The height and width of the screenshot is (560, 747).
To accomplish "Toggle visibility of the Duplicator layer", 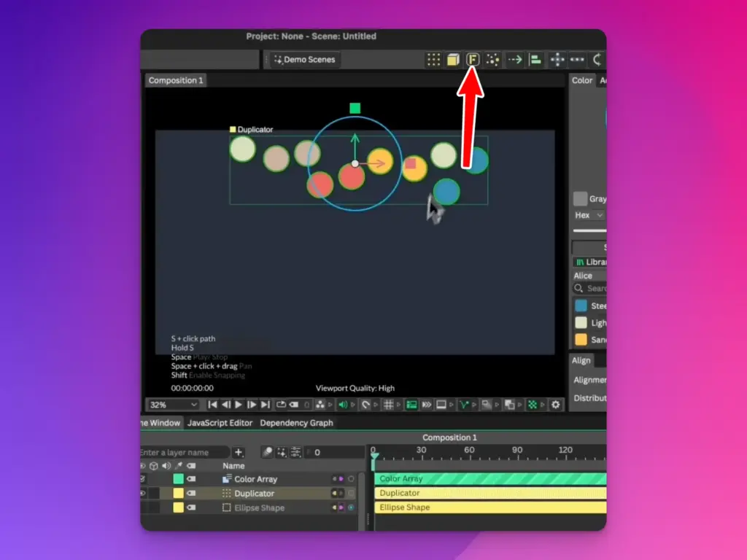I will click(x=143, y=494).
